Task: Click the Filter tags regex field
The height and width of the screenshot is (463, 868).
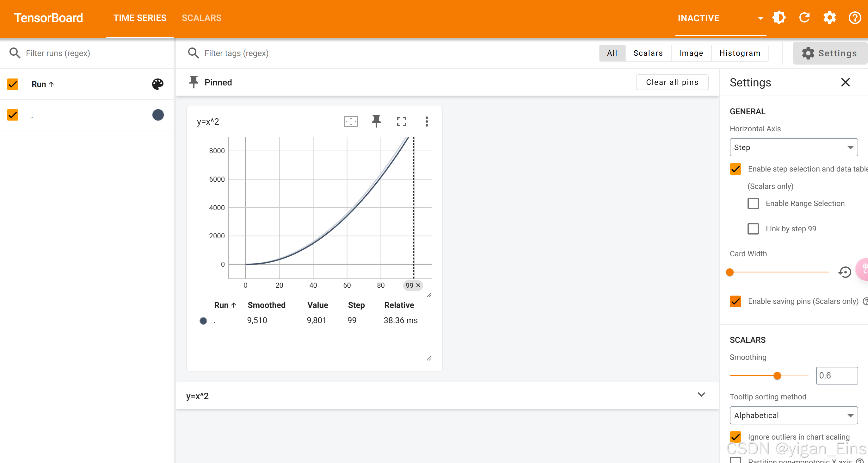Action: [x=237, y=53]
